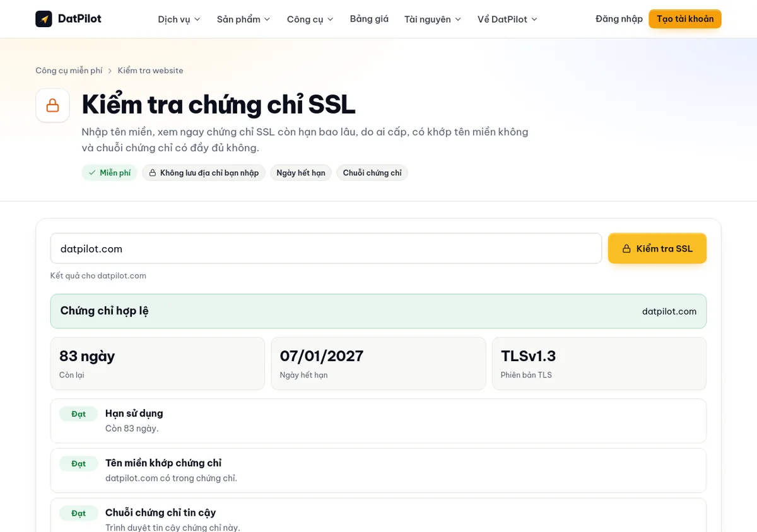Open the Kiểm tra website breadcrumb
This screenshot has height=532, width=757.
point(150,71)
